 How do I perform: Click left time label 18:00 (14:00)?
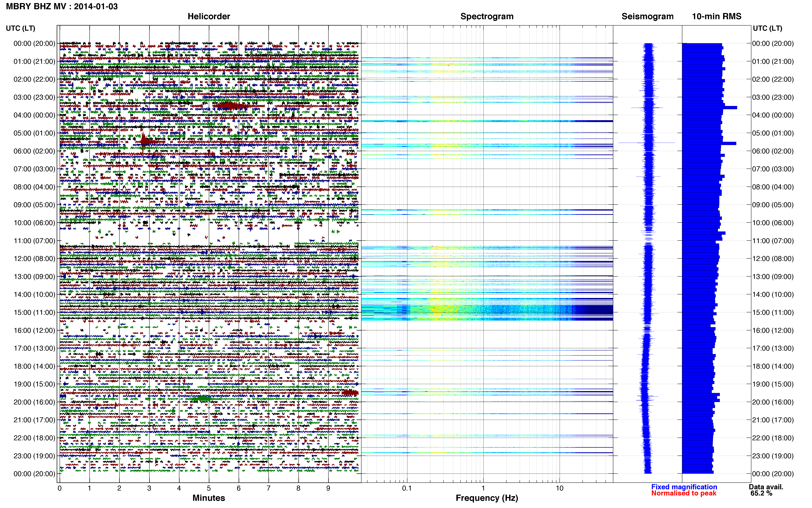(34, 366)
